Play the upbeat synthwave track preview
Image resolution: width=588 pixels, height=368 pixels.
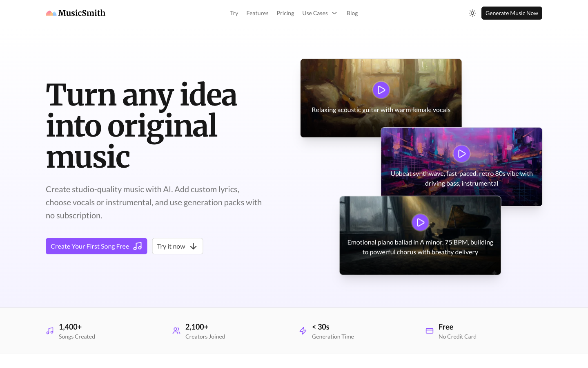pos(461,154)
